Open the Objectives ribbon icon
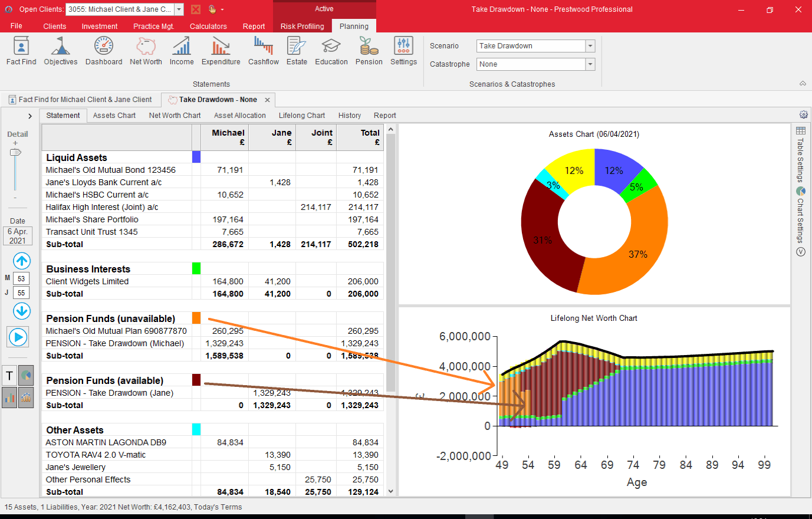 pyautogui.click(x=61, y=51)
